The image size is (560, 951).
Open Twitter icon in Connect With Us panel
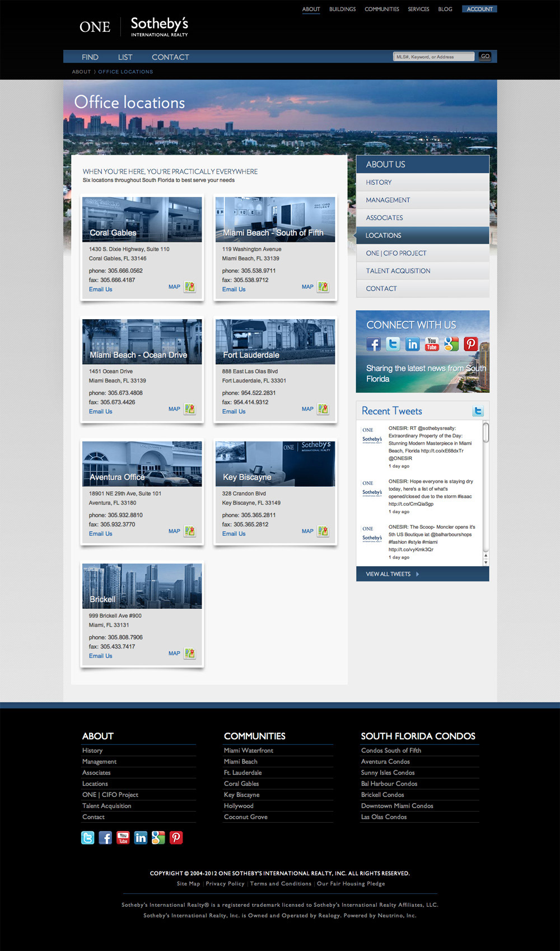coord(393,344)
